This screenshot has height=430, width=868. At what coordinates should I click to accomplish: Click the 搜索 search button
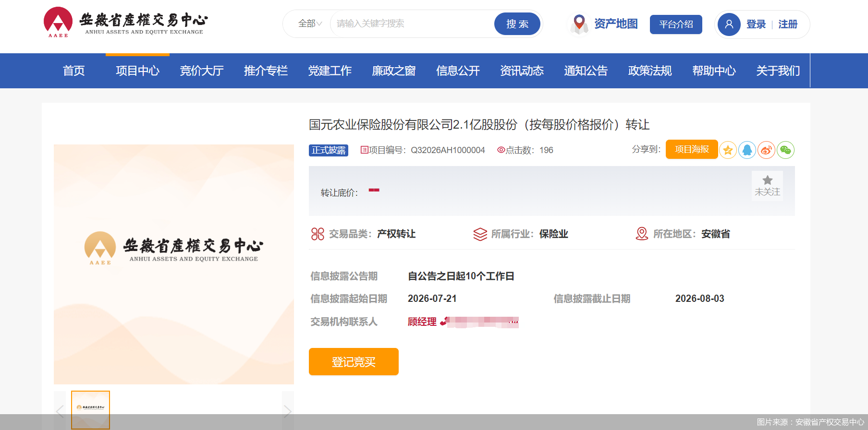coord(517,24)
